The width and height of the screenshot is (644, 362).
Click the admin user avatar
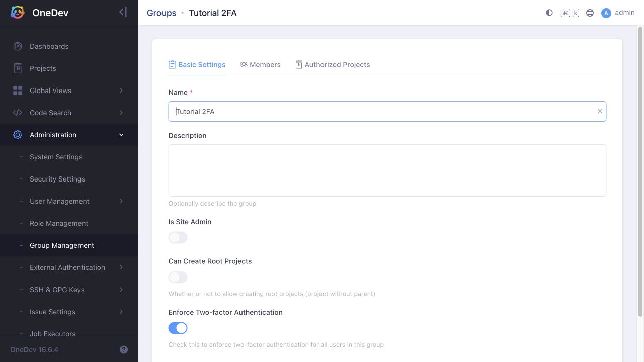click(606, 13)
